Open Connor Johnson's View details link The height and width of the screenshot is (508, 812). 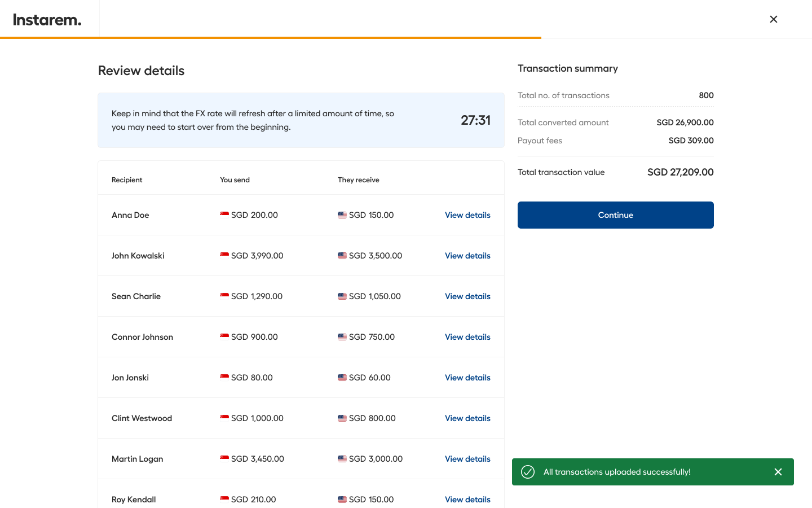(x=467, y=337)
